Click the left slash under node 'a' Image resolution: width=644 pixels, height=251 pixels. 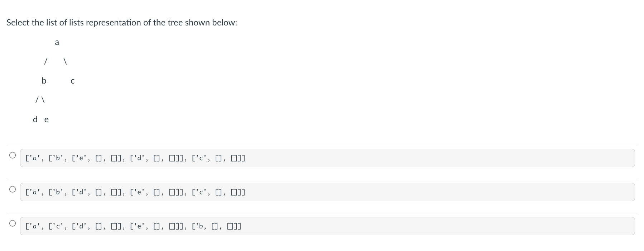click(45, 61)
